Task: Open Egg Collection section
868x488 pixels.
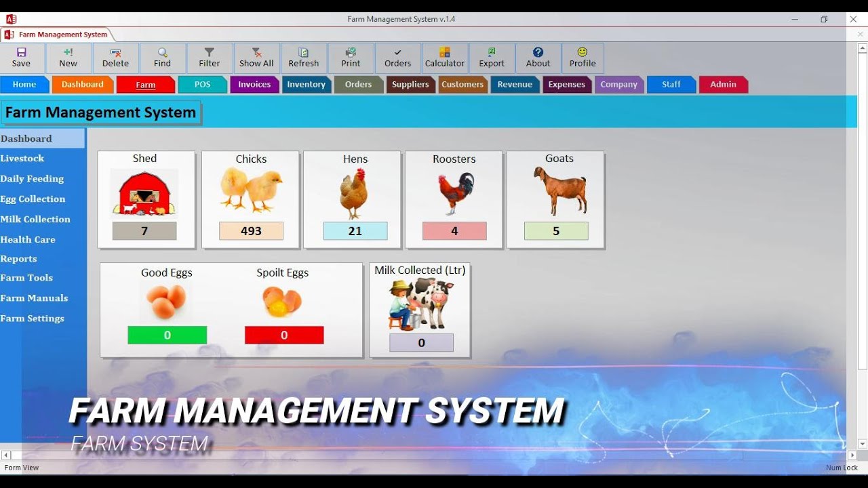Action: click(33, 199)
